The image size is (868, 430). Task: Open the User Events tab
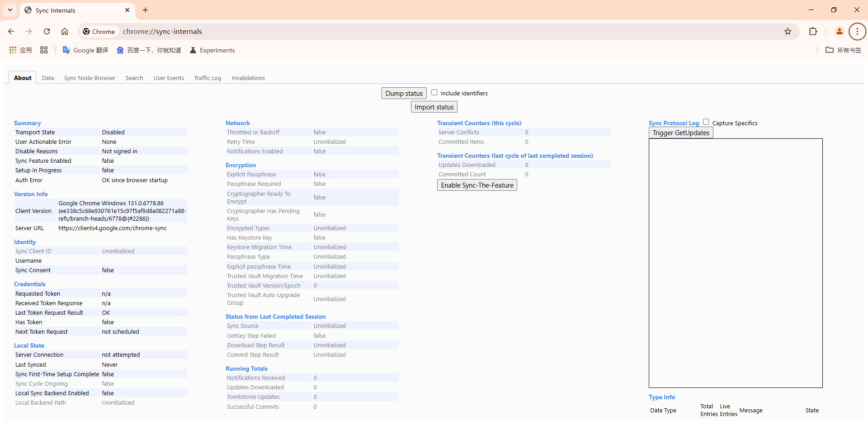point(169,78)
